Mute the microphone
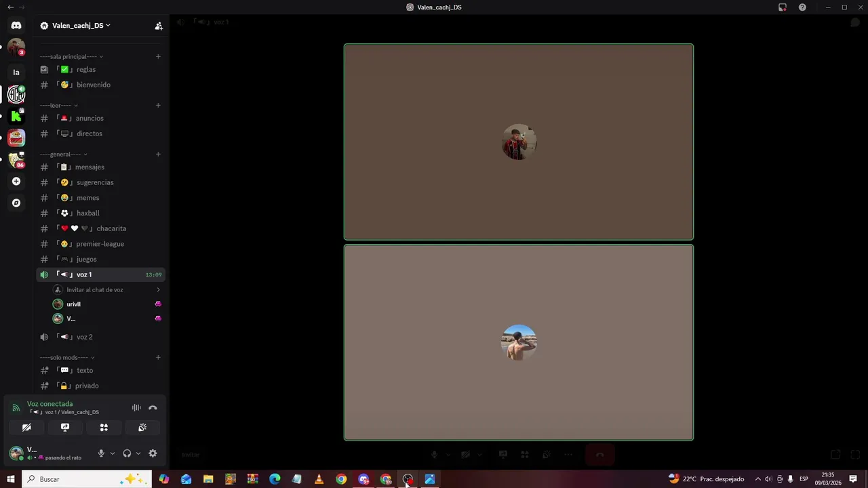This screenshot has width=868, height=488. coord(101,453)
